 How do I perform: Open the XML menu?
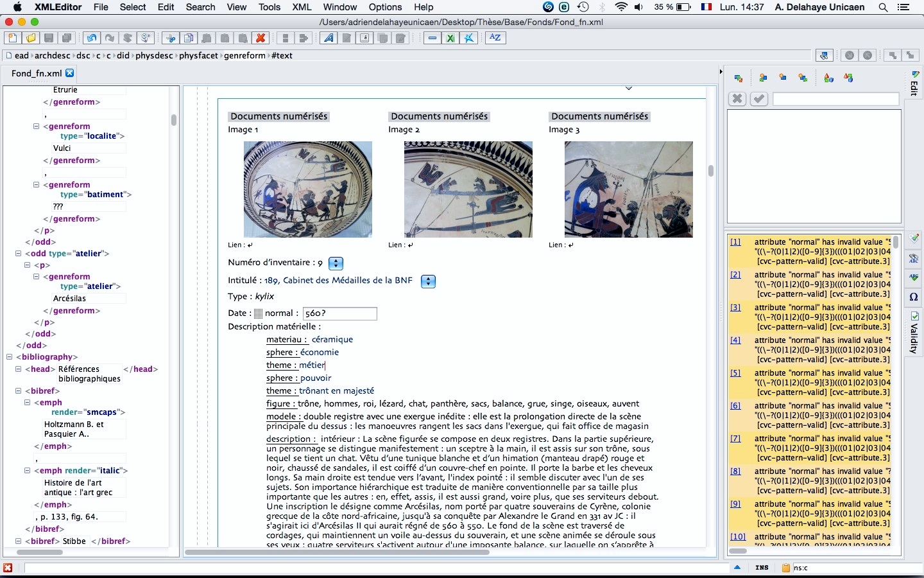coord(302,7)
